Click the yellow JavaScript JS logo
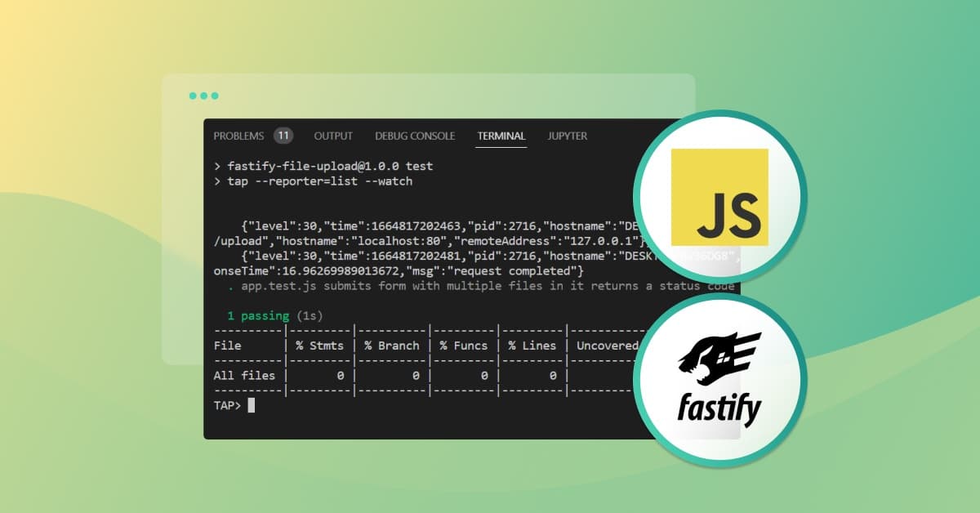 [719, 197]
